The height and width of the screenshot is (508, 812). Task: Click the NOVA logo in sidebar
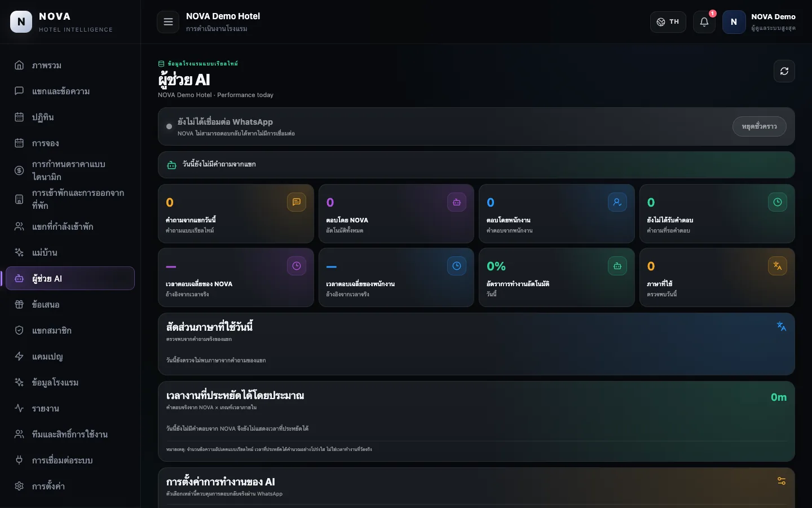[x=21, y=22]
